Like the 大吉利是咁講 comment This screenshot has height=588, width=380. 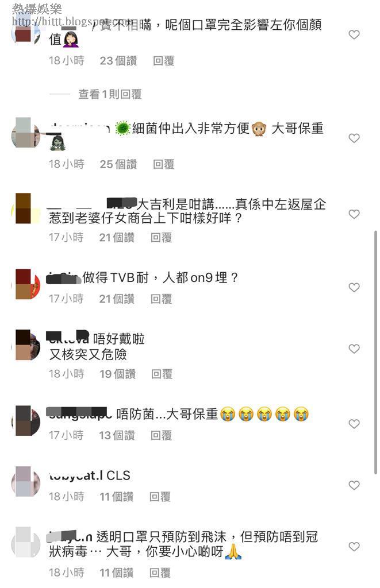pyautogui.click(x=354, y=214)
